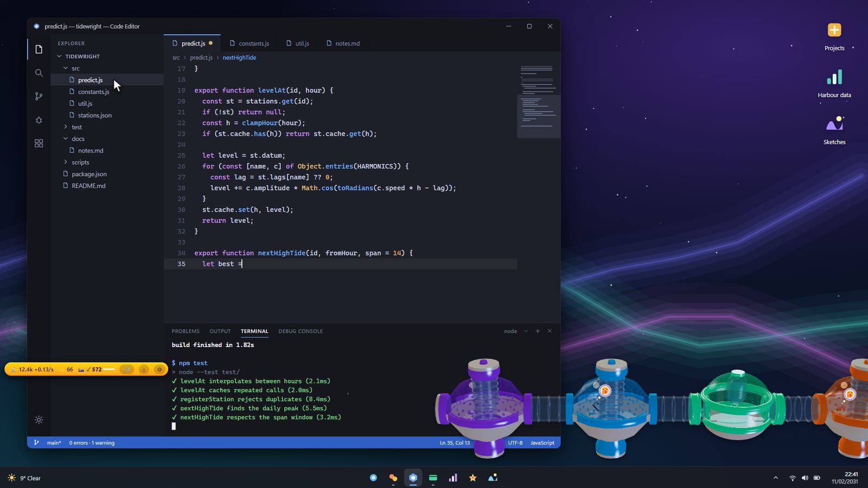
Task: Click the nextHighTide breadcrumb
Action: tap(239, 57)
